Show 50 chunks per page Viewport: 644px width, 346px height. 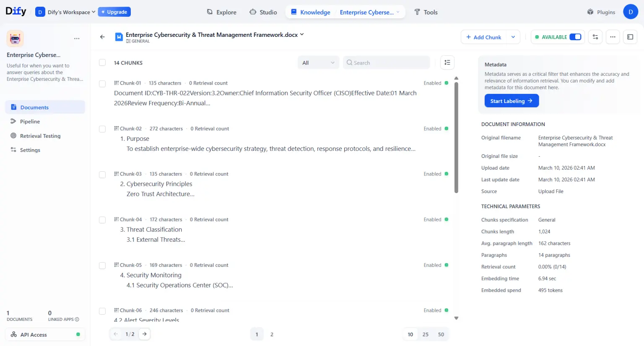[441, 334]
